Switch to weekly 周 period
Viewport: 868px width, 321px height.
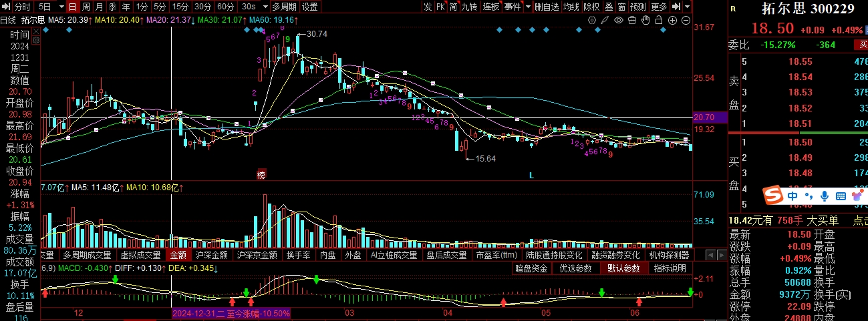point(86,7)
